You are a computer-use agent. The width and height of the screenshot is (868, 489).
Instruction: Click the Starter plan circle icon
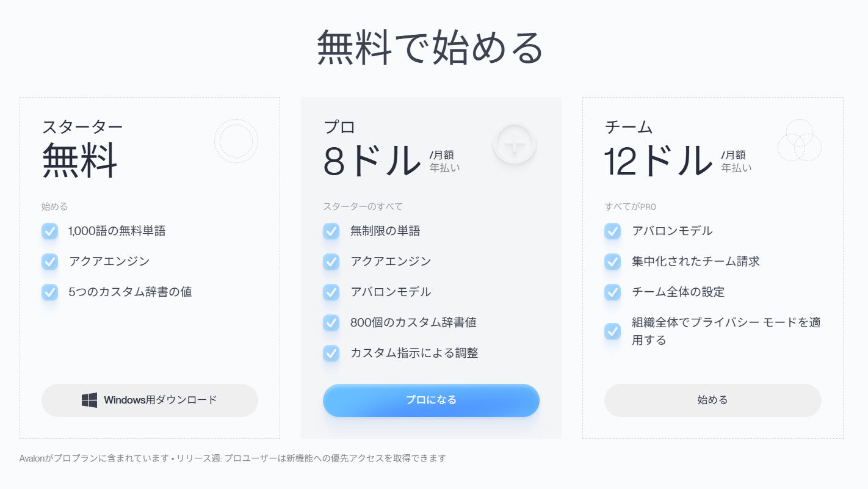pos(236,141)
